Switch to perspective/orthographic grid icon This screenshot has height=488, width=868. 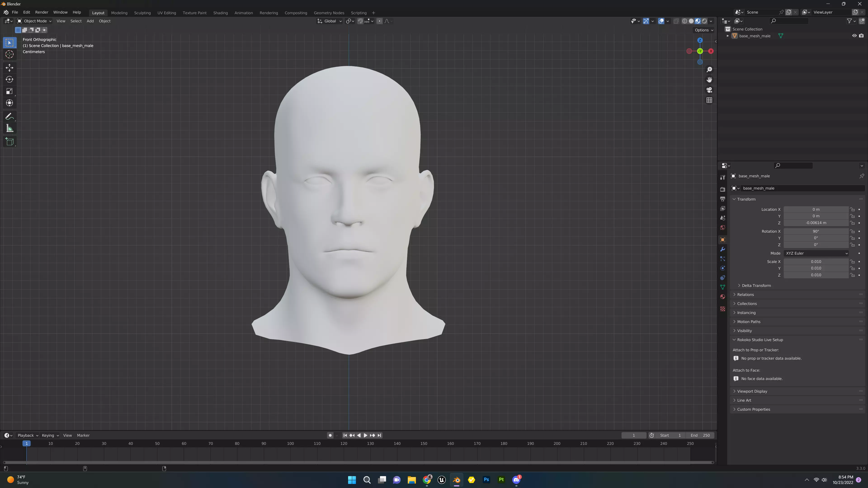pos(709,100)
